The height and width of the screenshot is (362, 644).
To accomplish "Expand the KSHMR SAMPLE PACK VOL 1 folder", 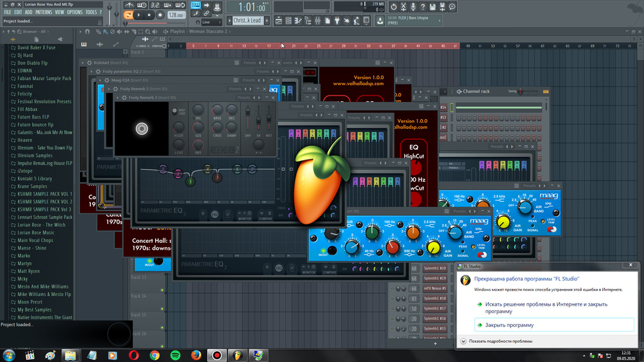I will (x=44, y=193).
